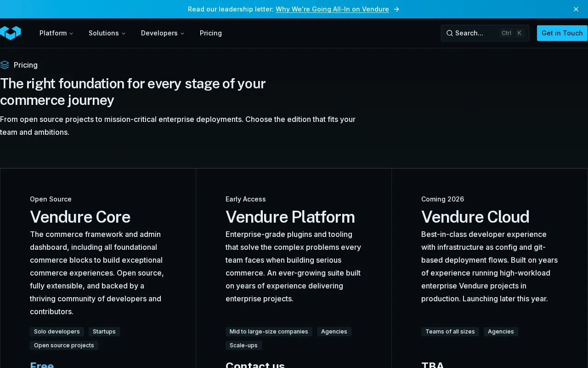The width and height of the screenshot is (588, 368).
Task: Go to Pricing in the navigation bar
Action: point(211,33)
